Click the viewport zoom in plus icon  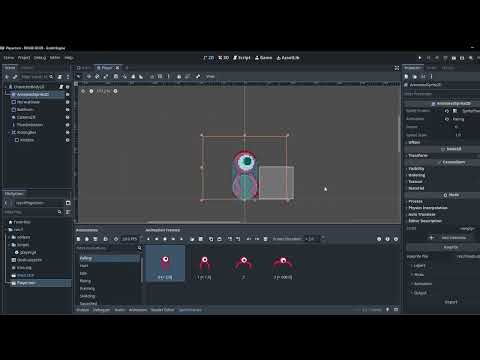[x=115, y=91]
